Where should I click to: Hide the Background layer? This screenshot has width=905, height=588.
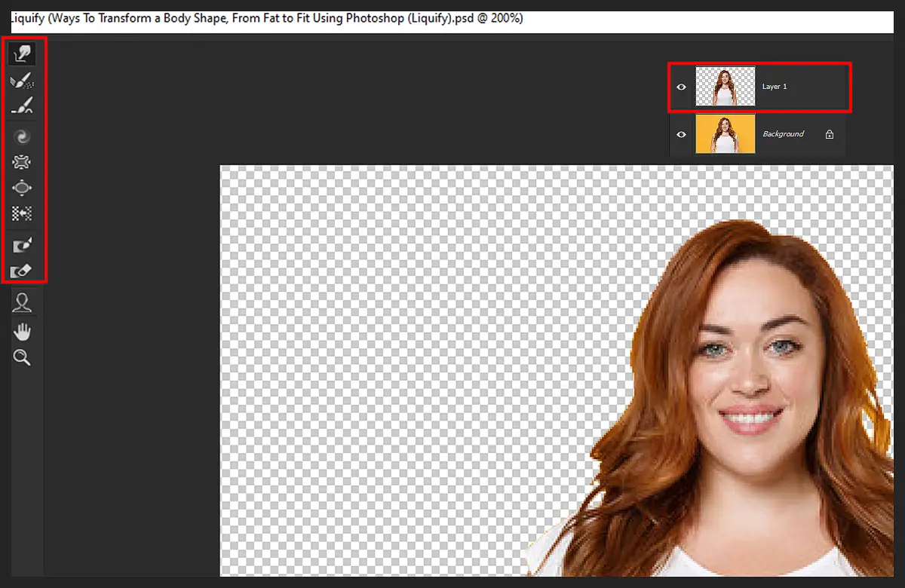(x=681, y=134)
